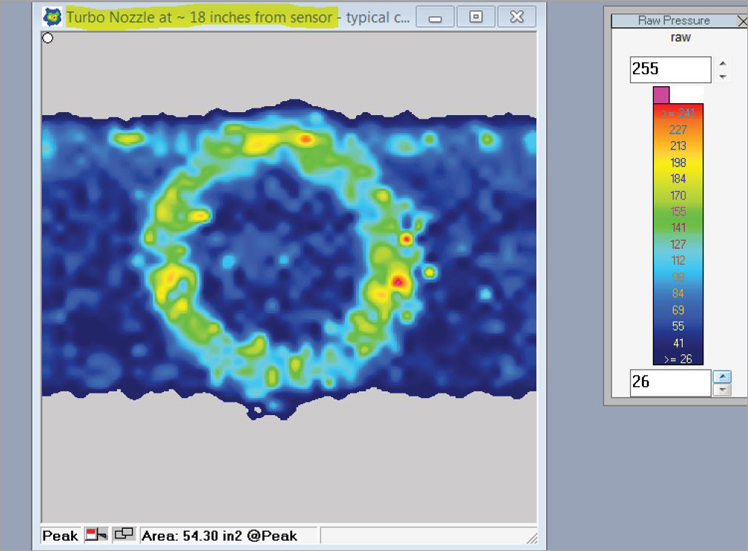Click the magenta saturation swatch above color scale
748x551 pixels.
click(x=661, y=94)
